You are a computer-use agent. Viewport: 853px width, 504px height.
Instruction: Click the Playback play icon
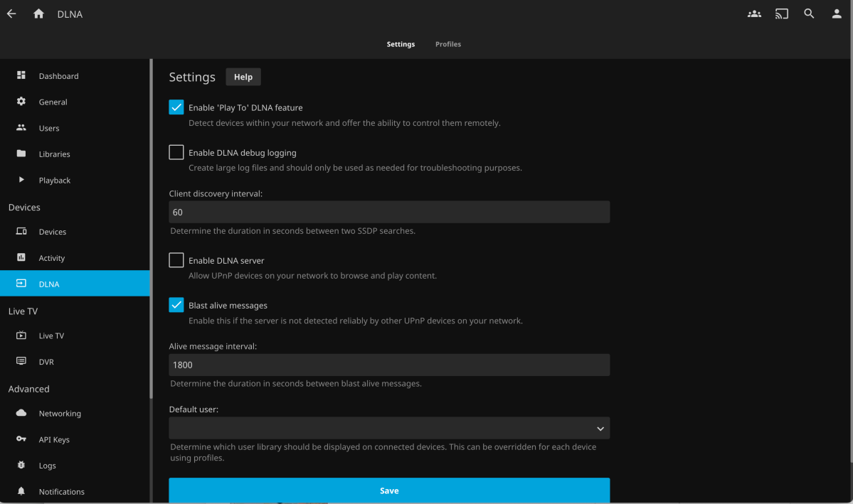(x=21, y=179)
